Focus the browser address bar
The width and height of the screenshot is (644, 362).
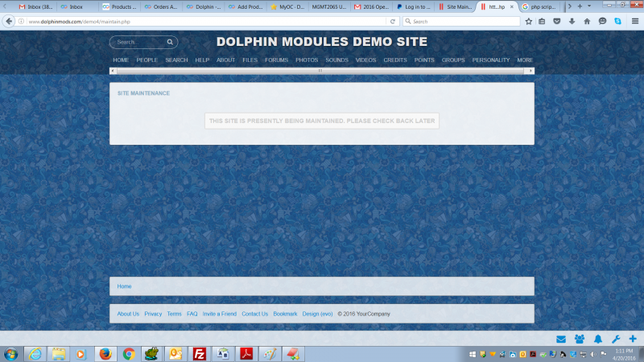pos(205,22)
